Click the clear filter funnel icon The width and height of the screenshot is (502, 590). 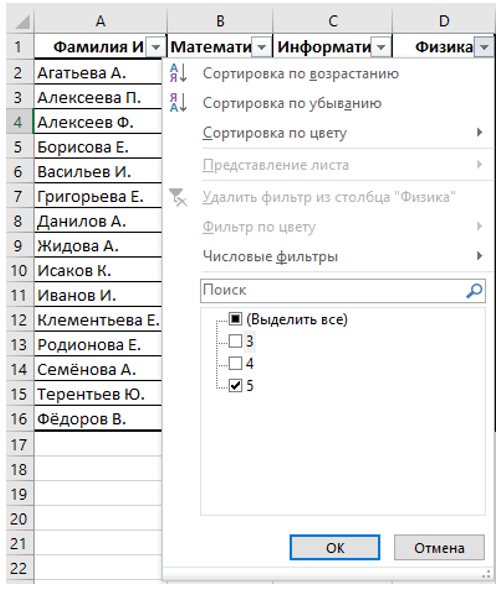(178, 197)
